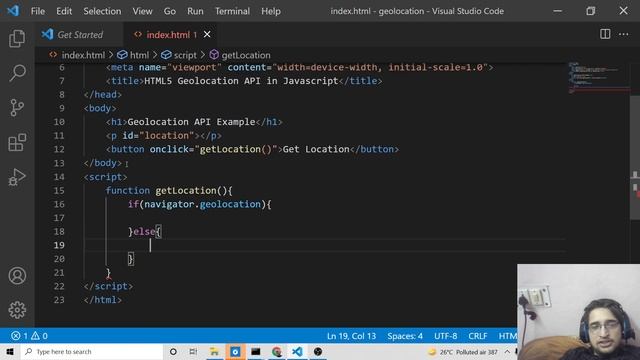Click the title text HTML5 Geolocation API in Javascript
Screen dimensions: 640x360
click(241, 81)
